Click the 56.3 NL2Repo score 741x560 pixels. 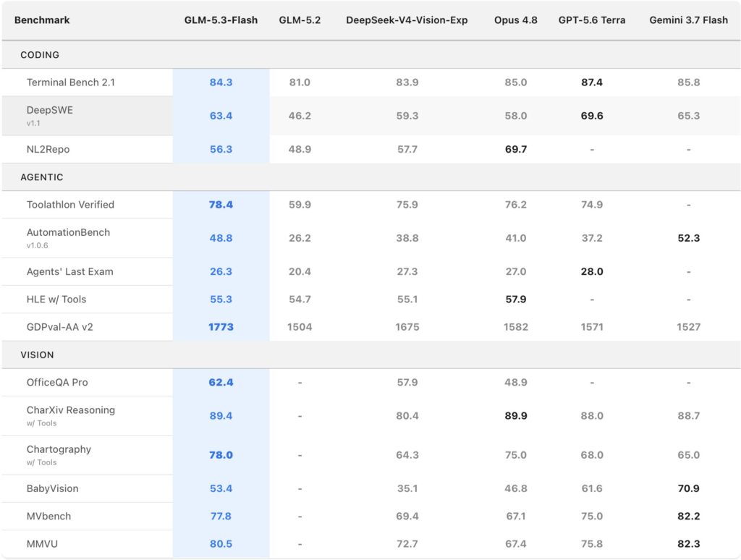pyautogui.click(x=221, y=149)
